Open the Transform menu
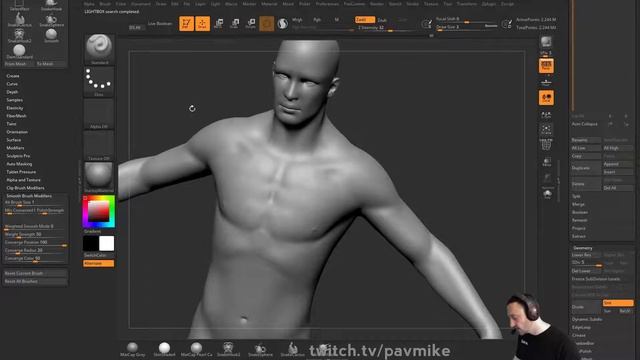 [467, 4]
